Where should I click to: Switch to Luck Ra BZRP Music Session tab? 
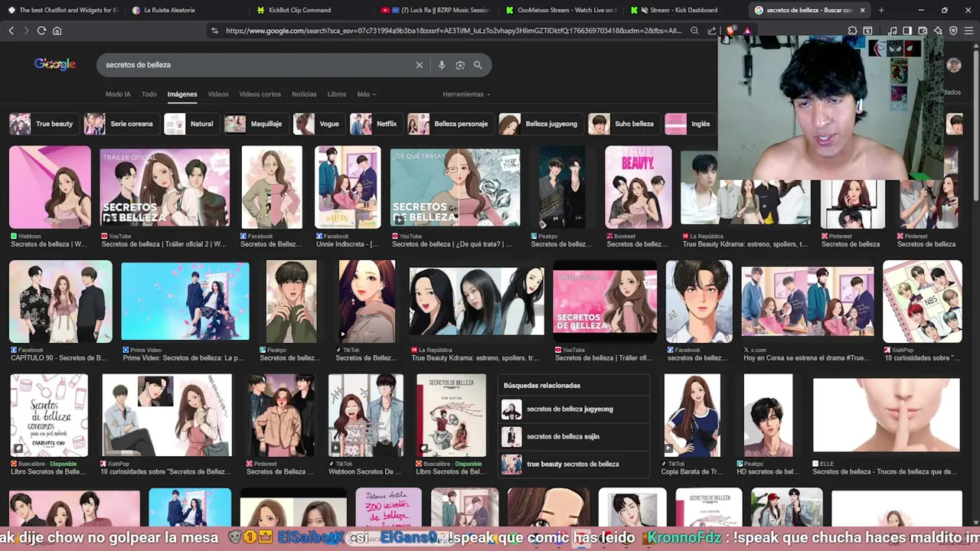click(436, 10)
